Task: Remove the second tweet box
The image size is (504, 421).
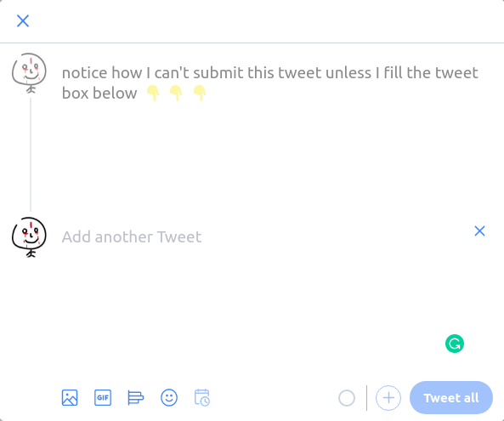Action: tap(479, 231)
